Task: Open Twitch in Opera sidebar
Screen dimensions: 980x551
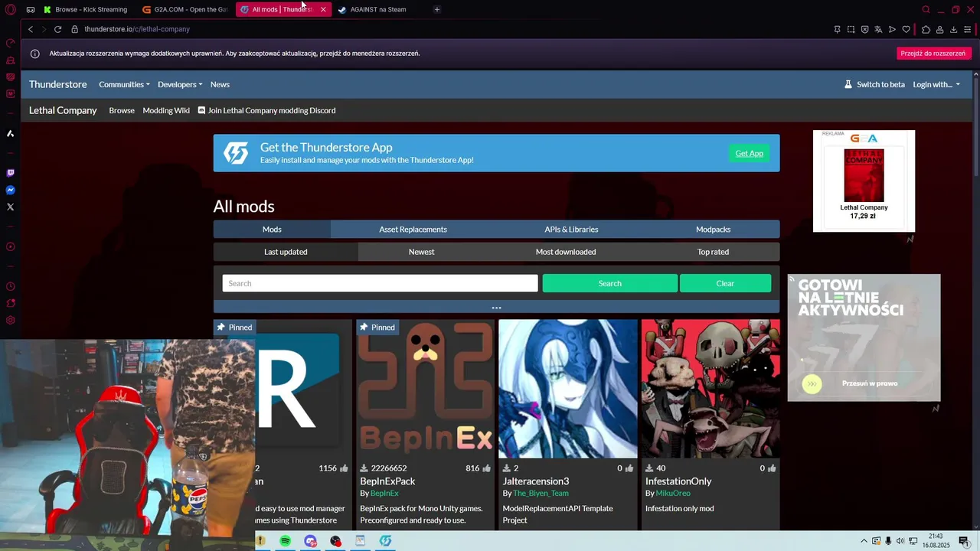Action: [x=11, y=173]
